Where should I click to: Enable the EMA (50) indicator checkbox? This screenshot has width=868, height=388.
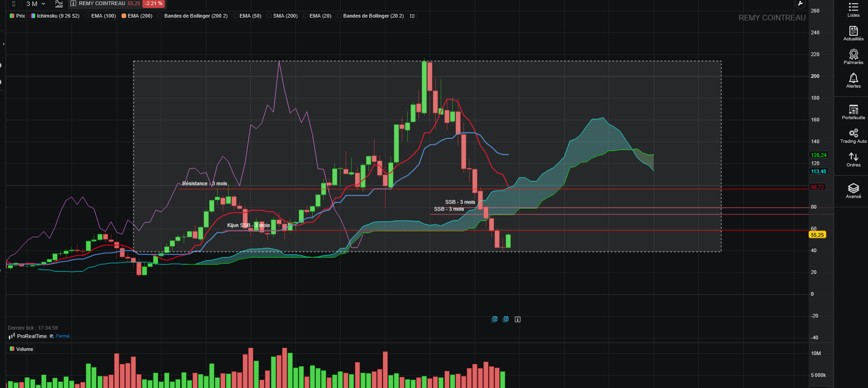pyautogui.click(x=236, y=16)
